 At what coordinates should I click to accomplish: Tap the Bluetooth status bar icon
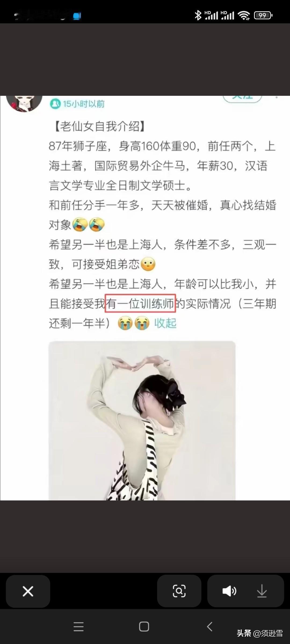[x=198, y=15]
